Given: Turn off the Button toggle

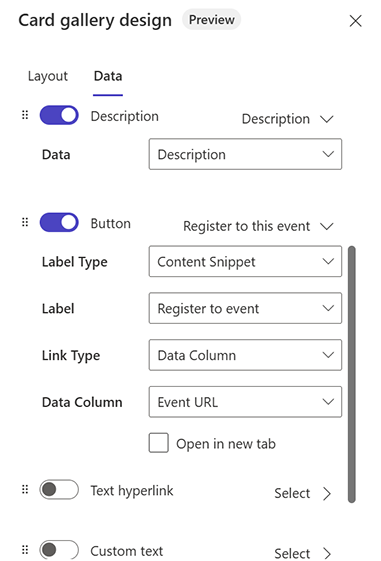Looking at the screenshot, I should (x=59, y=222).
